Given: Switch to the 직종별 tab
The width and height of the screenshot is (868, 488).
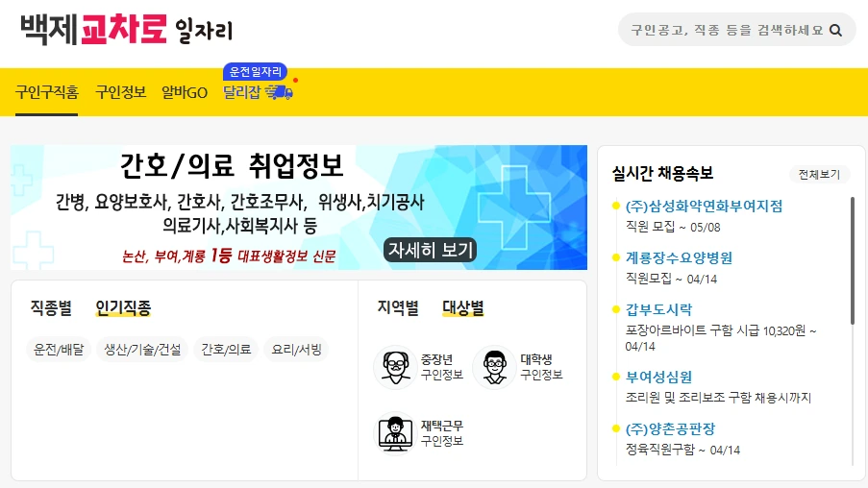Looking at the screenshot, I should tap(51, 307).
